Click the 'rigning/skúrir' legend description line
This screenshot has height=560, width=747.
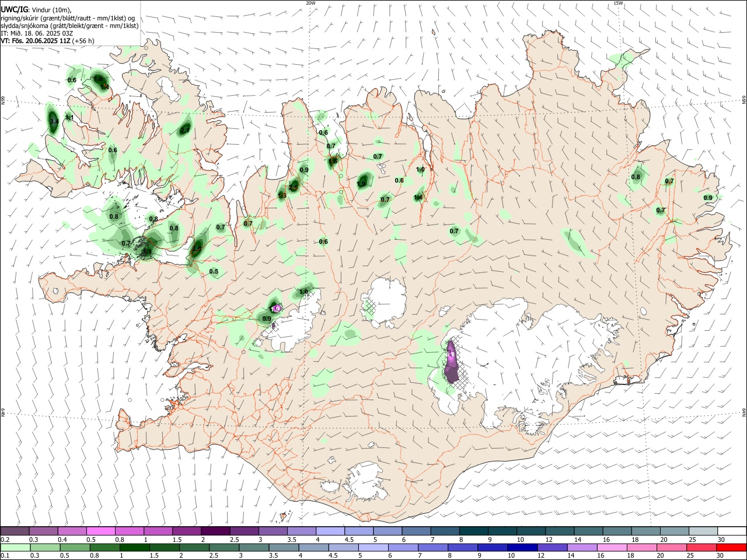(x=68, y=18)
